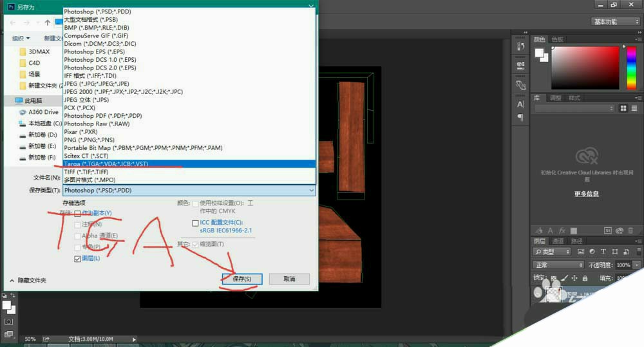
Task: Enable the ICC 配置文件 checkbox
Action: [x=195, y=223]
